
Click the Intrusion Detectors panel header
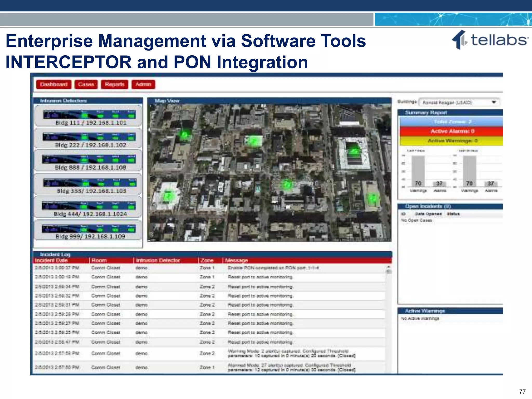click(88, 101)
